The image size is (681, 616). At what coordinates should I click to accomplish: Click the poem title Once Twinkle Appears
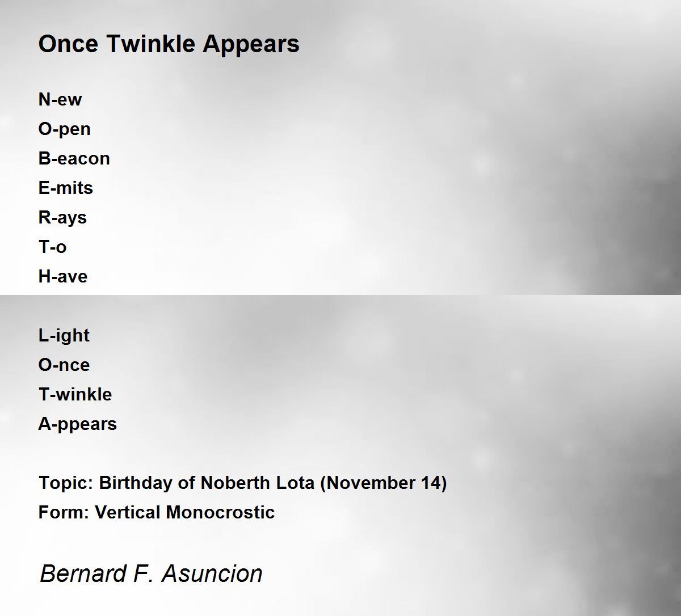pyautogui.click(x=169, y=44)
